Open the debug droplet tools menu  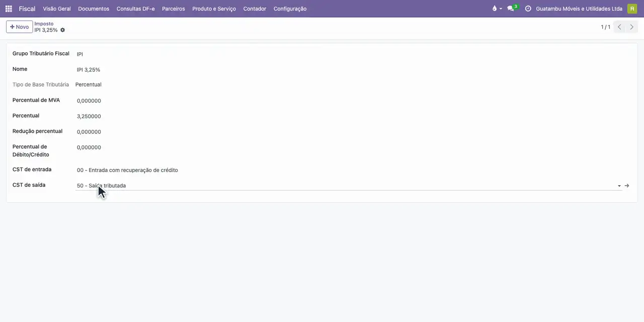[x=497, y=9]
